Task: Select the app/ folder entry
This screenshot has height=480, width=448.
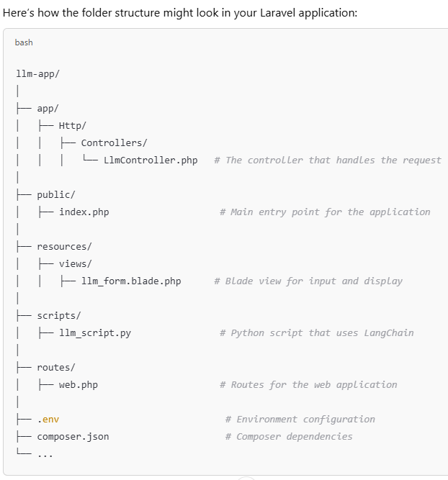Action: (x=48, y=109)
